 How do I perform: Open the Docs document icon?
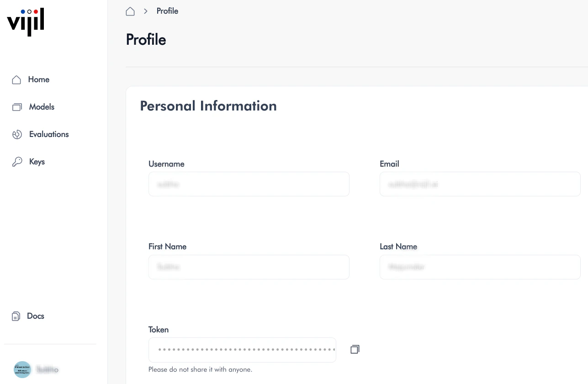pyautogui.click(x=16, y=316)
